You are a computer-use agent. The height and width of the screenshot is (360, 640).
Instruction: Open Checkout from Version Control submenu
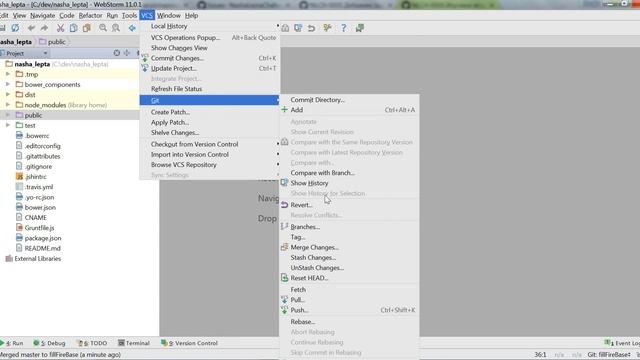210,144
